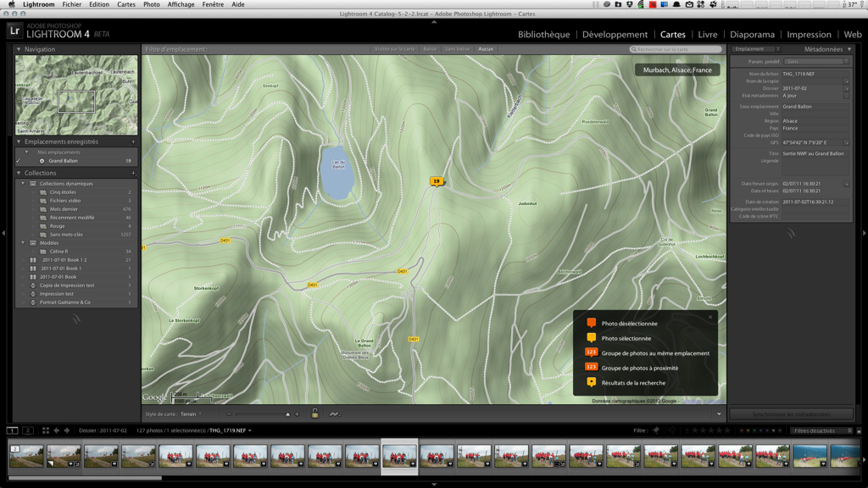Click the GPS field arrow button
The image size is (868, 488).
click(x=846, y=142)
